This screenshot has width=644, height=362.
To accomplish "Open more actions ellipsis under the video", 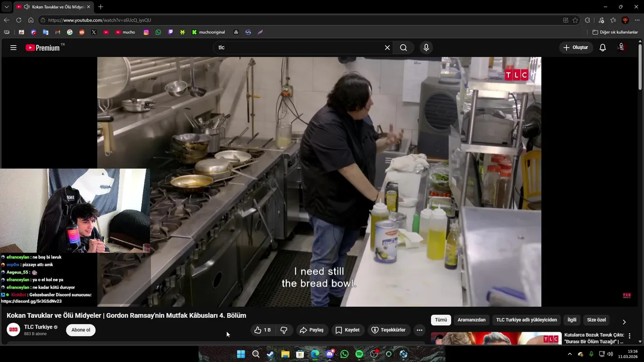I will tap(420, 330).
